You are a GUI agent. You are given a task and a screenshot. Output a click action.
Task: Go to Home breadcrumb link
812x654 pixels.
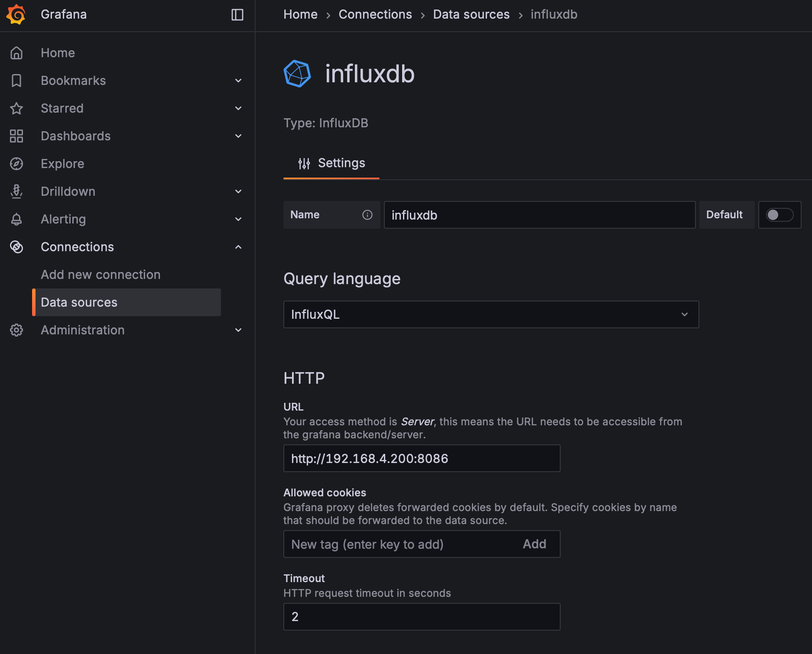tap(300, 14)
